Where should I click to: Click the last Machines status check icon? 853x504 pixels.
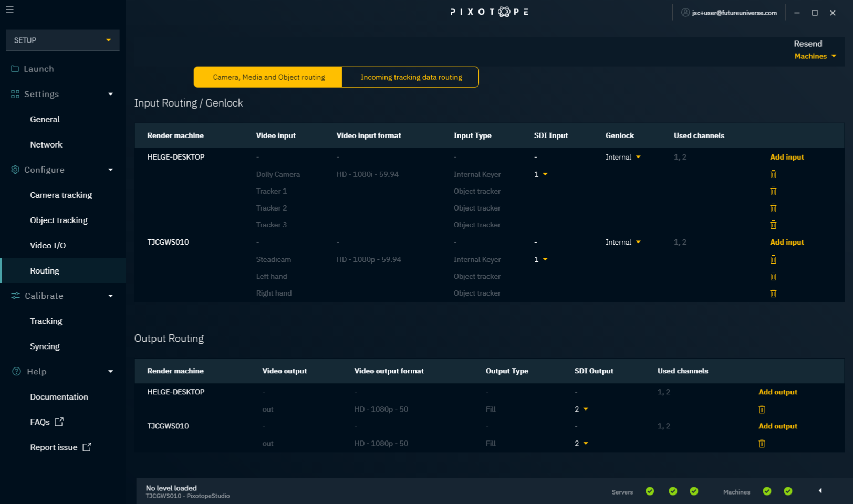point(788,491)
